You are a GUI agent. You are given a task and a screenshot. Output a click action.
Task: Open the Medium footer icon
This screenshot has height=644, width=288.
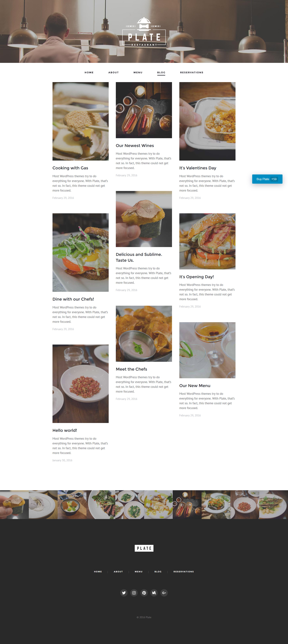tap(154, 593)
